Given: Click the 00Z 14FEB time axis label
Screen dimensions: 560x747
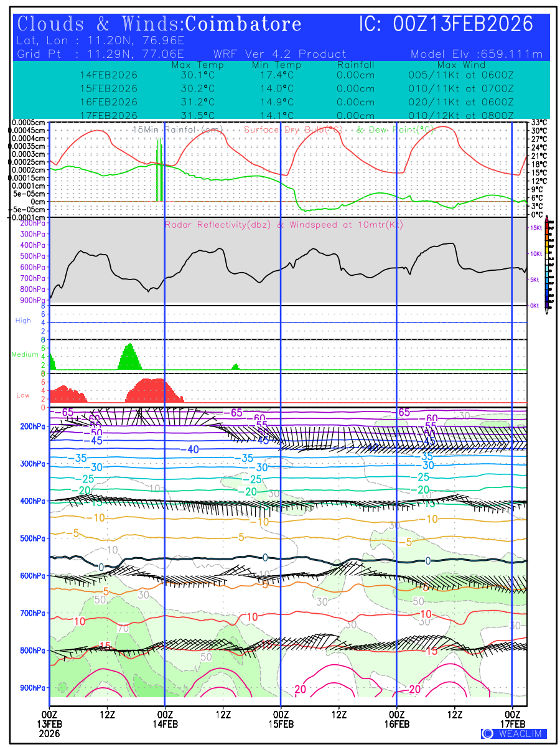Looking at the screenshot, I should tap(165, 718).
